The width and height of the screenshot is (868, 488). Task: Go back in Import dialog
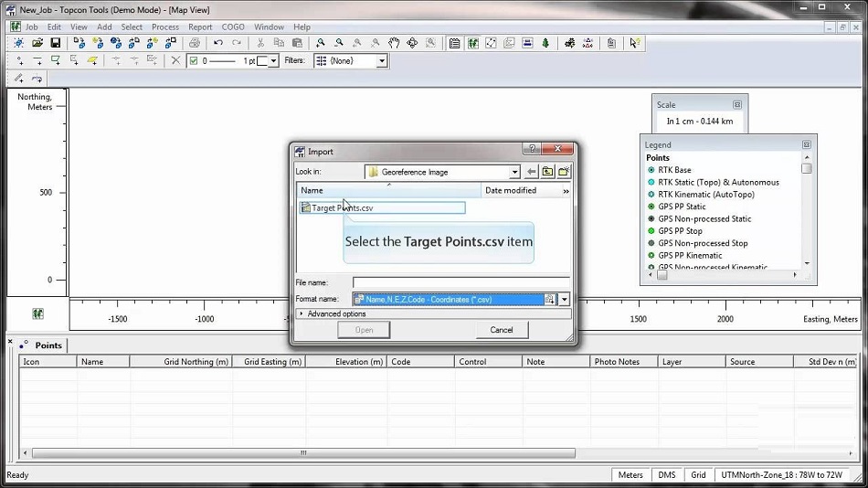point(532,172)
